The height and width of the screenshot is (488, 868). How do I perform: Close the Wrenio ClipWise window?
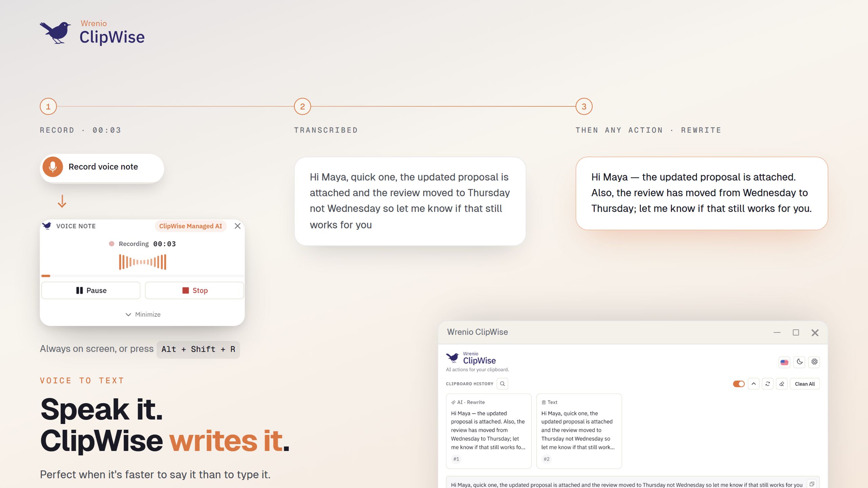(815, 333)
